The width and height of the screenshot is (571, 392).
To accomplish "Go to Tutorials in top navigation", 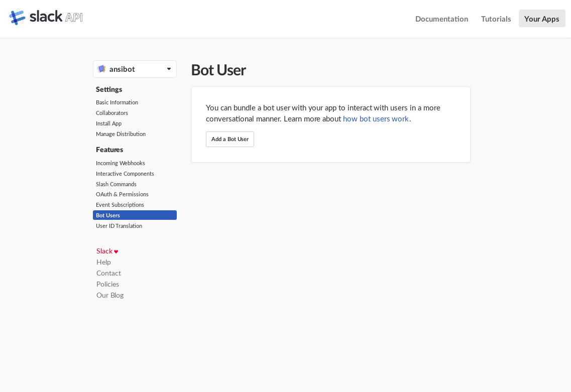I will [x=496, y=19].
